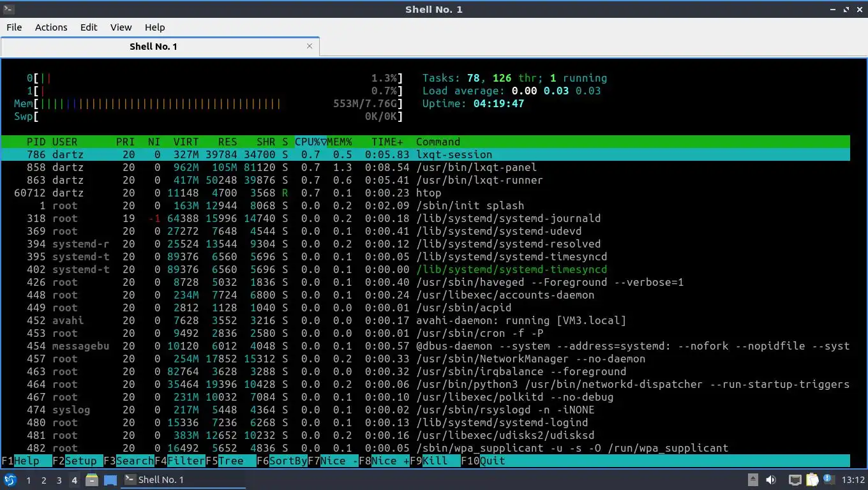The width and height of the screenshot is (868, 490).
Task: Switch to virtual desktop 2
Action: [x=43, y=480]
